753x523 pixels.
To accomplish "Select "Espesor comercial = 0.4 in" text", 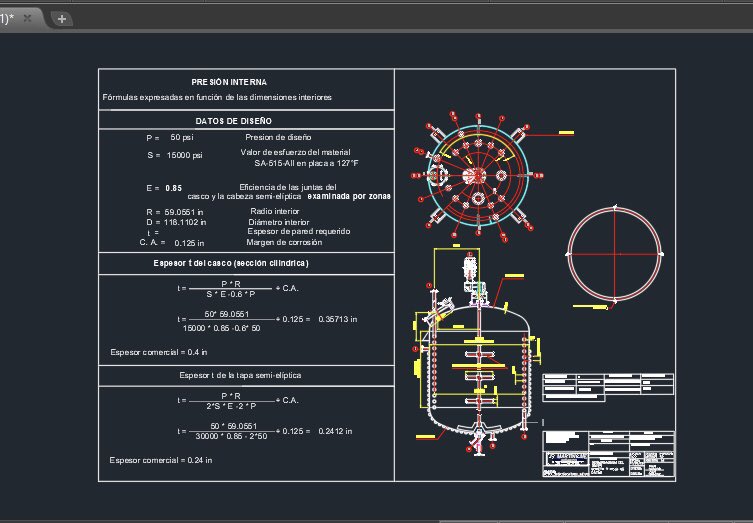I will [x=158, y=353].
